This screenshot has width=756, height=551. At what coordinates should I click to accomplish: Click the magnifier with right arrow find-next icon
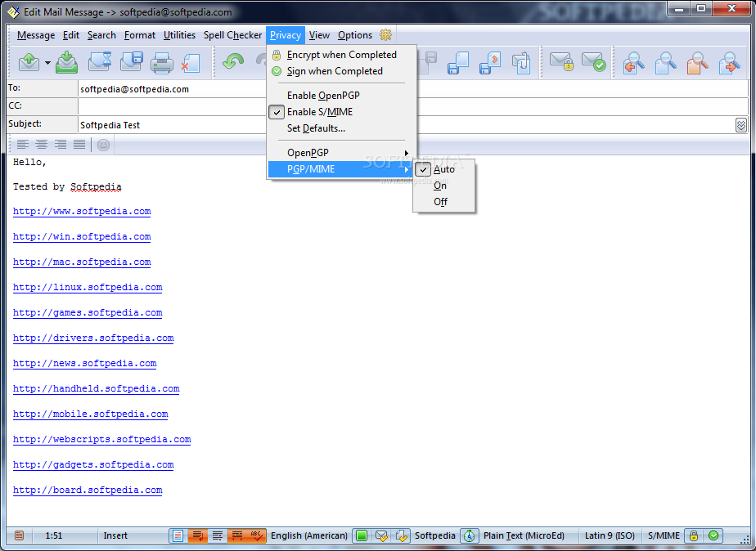729,63
